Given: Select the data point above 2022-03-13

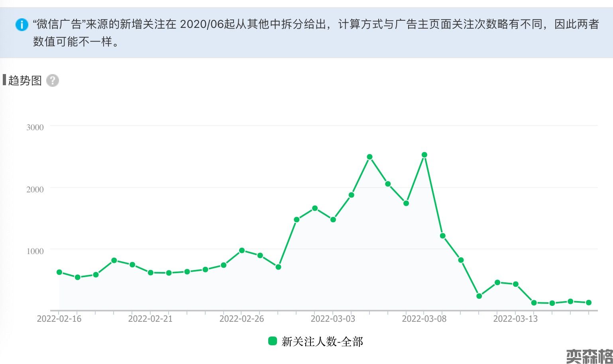Looking at the screenshot, I should pos(515,284).
